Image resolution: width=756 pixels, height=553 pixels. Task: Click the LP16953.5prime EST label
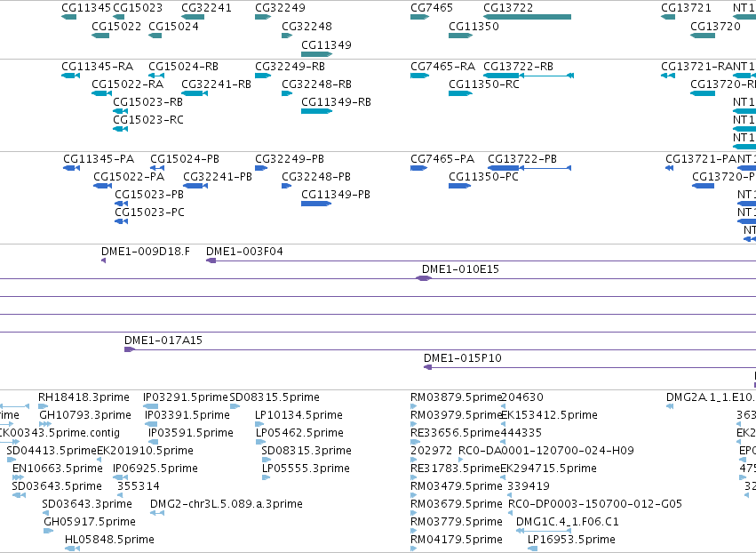click(x=571, y=540)
